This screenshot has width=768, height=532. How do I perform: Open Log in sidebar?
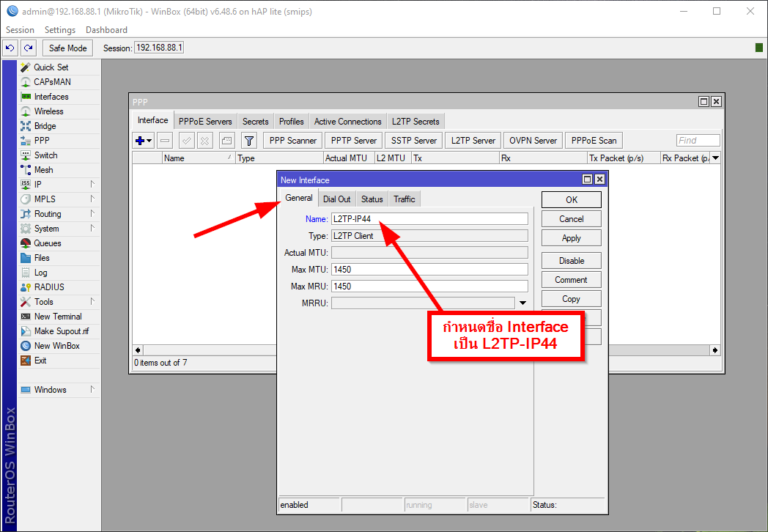40,273
